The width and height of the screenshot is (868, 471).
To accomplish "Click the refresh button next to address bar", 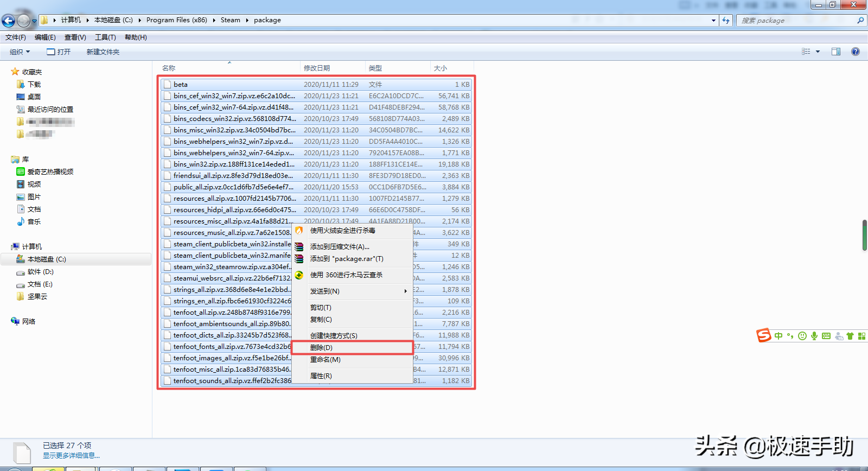I will click(726, 20).
